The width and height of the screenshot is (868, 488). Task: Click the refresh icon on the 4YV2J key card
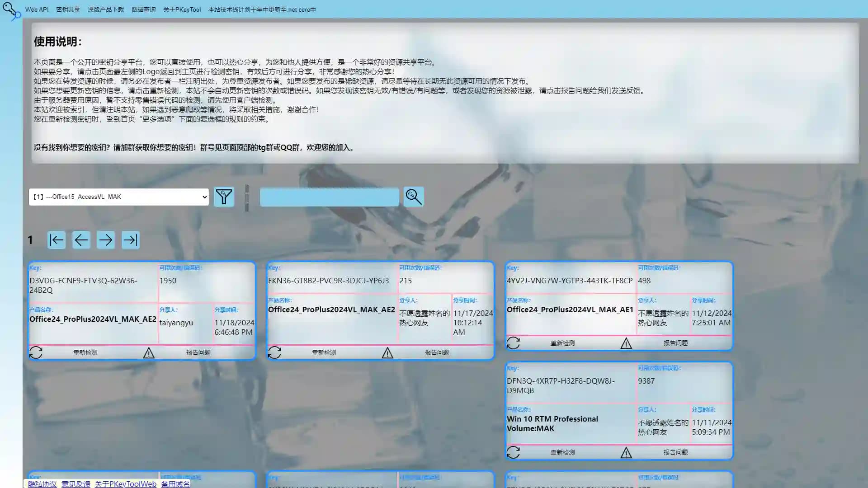pyautogui.click(x=513, y=343)
